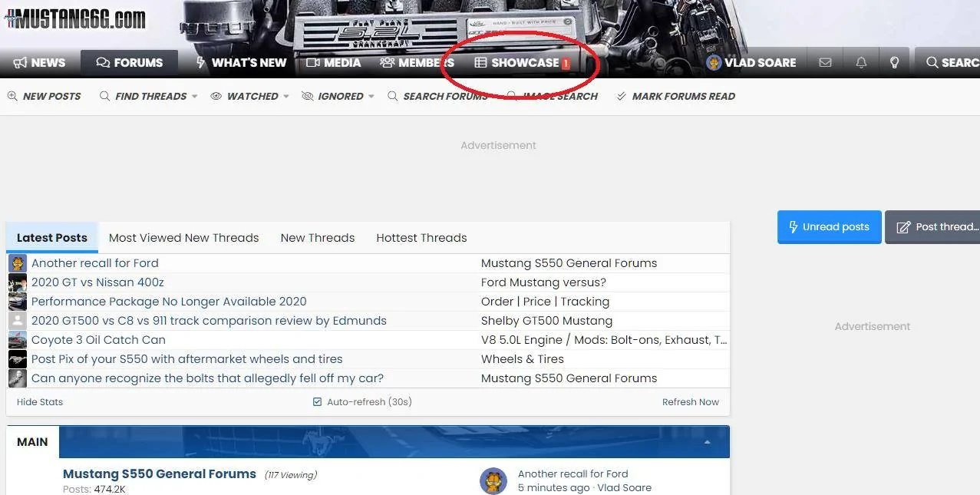Click Vlad Soare avatar in last post column
This screenshot has height=495, width=980.
[493, 481]
